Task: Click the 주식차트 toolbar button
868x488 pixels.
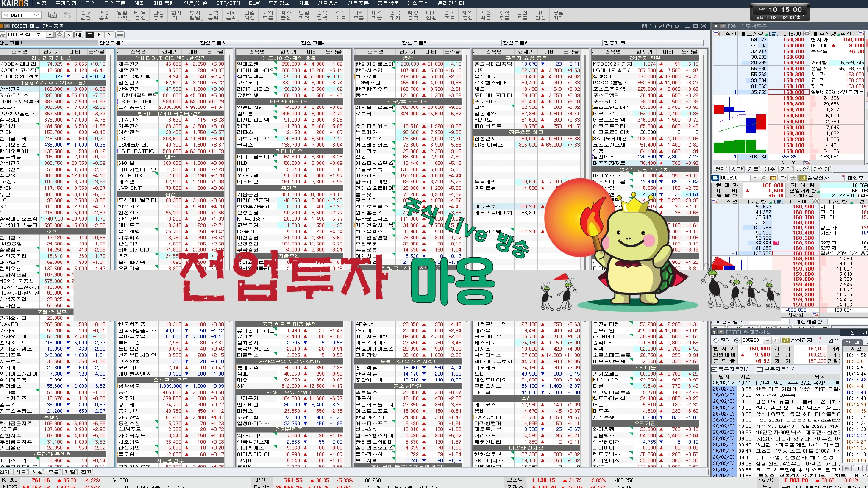Action: 340,15
